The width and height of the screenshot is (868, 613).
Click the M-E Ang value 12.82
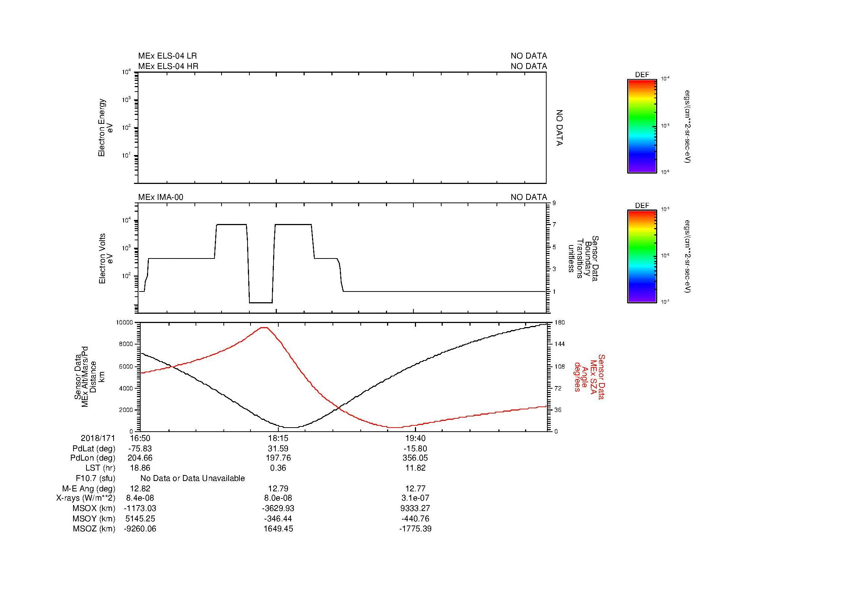pyautogui.click(x=140, y=488)
